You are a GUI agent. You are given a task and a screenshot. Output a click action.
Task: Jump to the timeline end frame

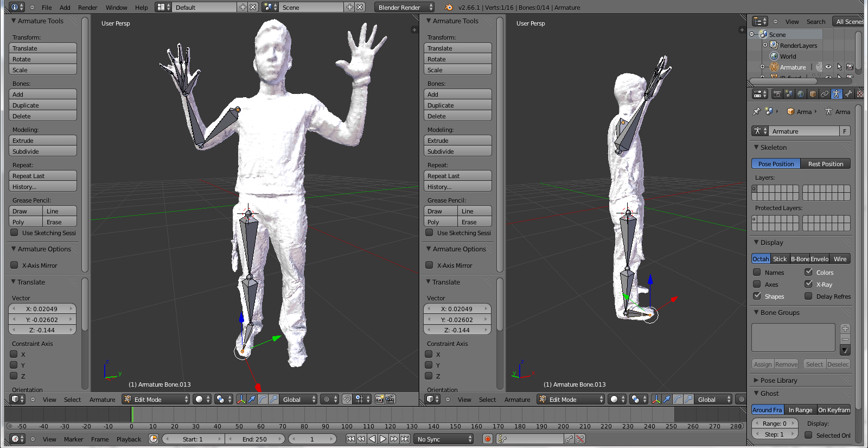(x=405, y=439)
